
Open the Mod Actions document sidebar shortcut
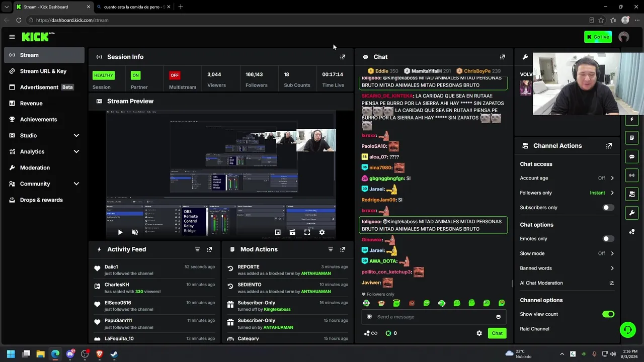[x=632, y=138]
